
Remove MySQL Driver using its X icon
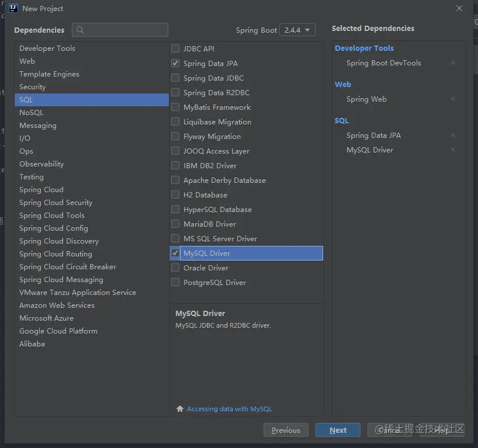click(453, 150)
